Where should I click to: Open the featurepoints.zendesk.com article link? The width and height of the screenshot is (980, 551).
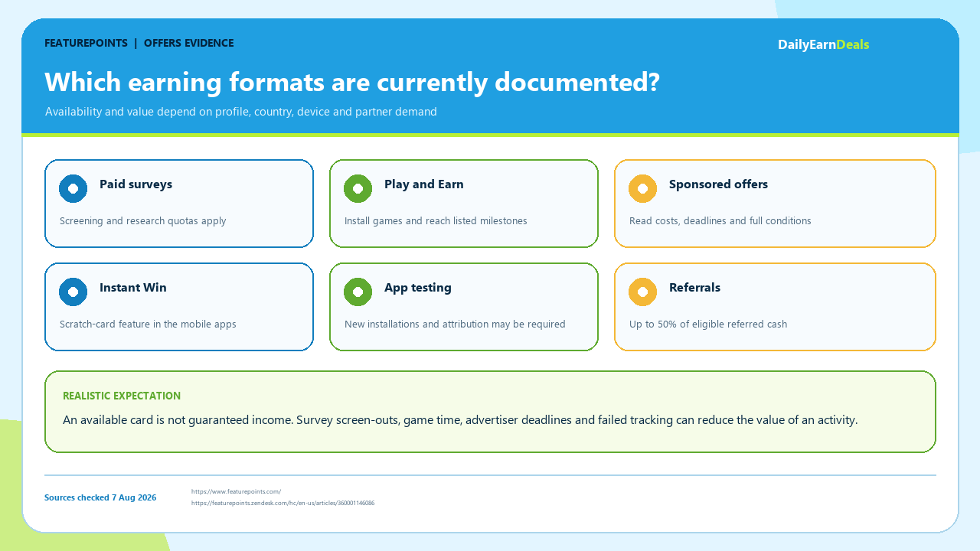pos(283,503)
